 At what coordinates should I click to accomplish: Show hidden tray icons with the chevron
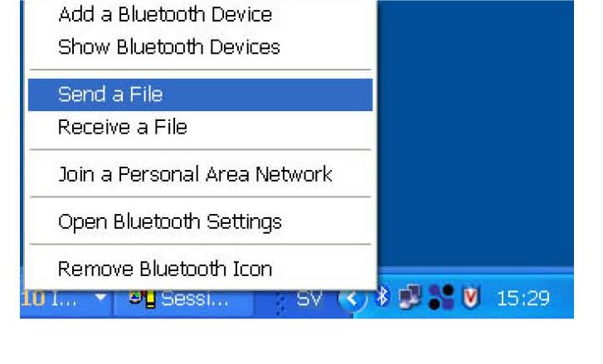pyautogui.click(x=353, y=298)
